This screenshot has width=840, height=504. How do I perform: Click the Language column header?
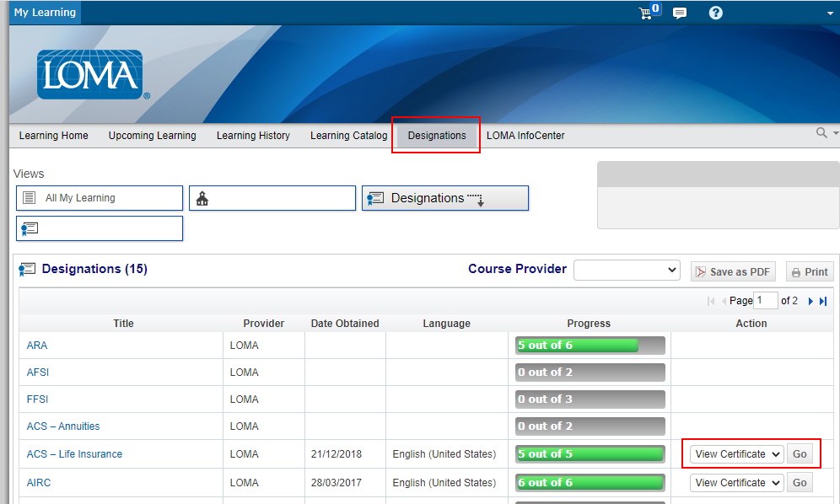[447, 324]
